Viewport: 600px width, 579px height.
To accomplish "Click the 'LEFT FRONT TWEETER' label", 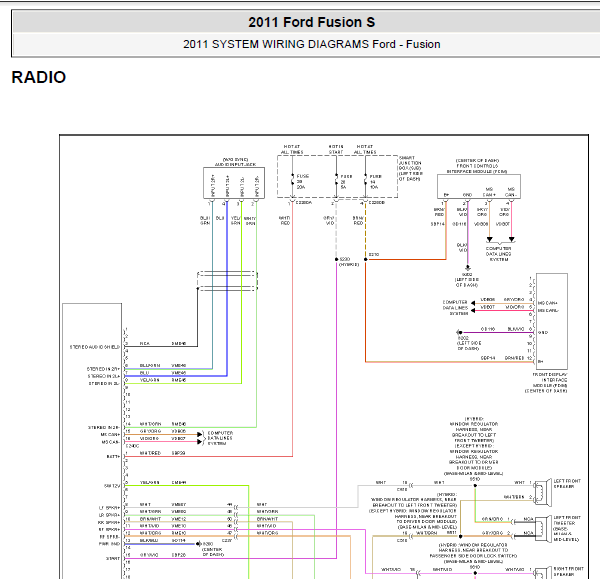I will point(567,528).
